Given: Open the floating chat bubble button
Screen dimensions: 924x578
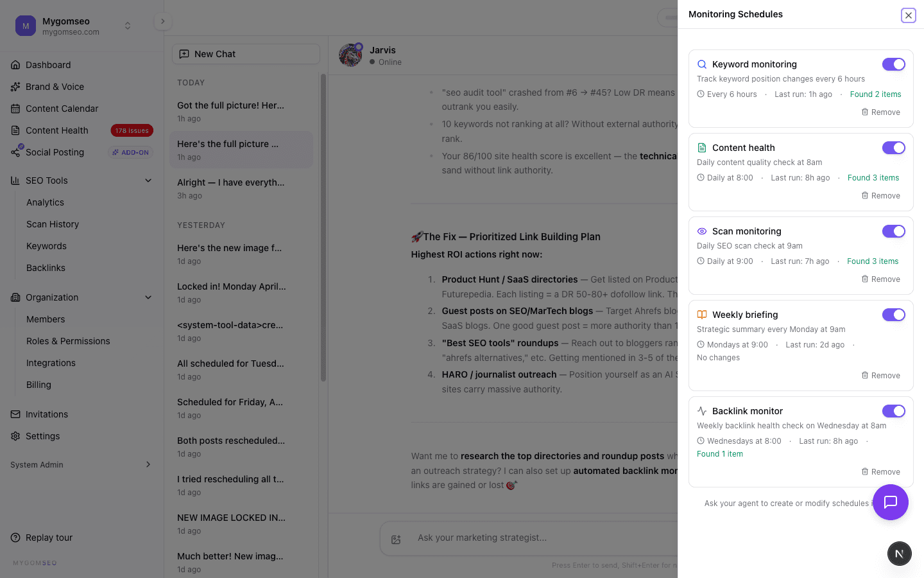Looking at the screenshot, I should [x=891, y=502].
